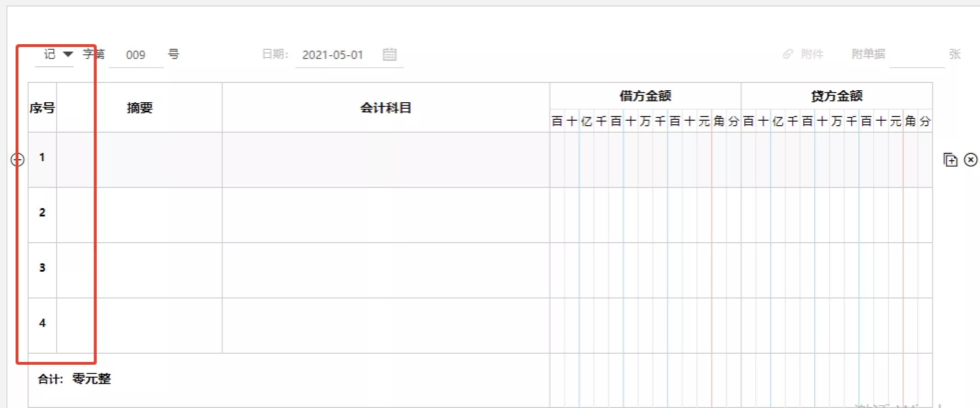Click the 借方金额 column header
The width and height of the screenshot is (980, 408).
(x=645, y=96)
